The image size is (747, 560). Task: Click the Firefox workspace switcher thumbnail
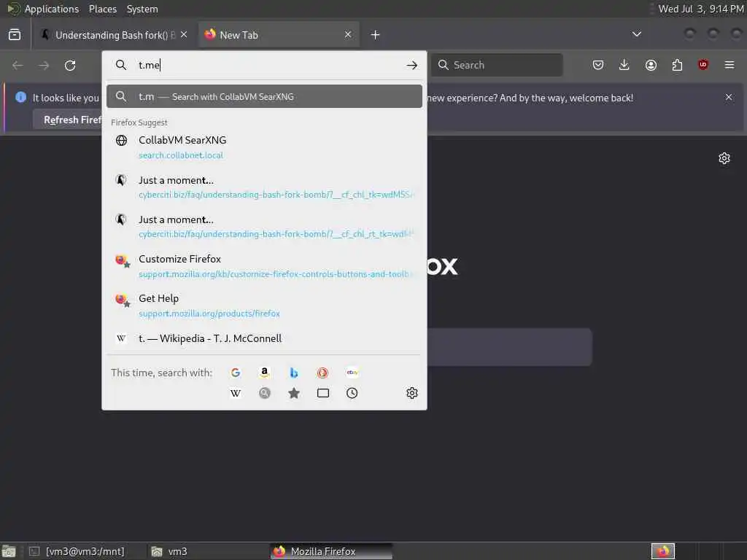(663, 551)
